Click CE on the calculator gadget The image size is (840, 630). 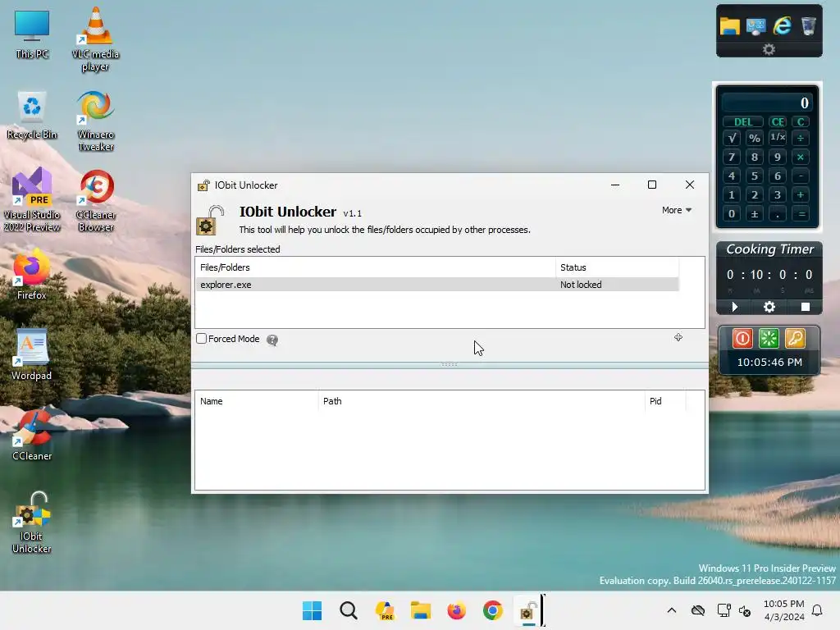coord(778,121)
